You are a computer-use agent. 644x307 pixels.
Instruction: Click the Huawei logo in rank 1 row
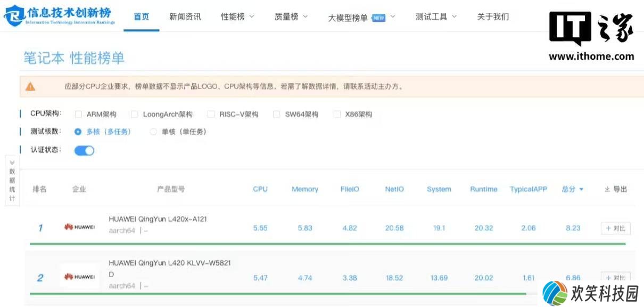80,228
